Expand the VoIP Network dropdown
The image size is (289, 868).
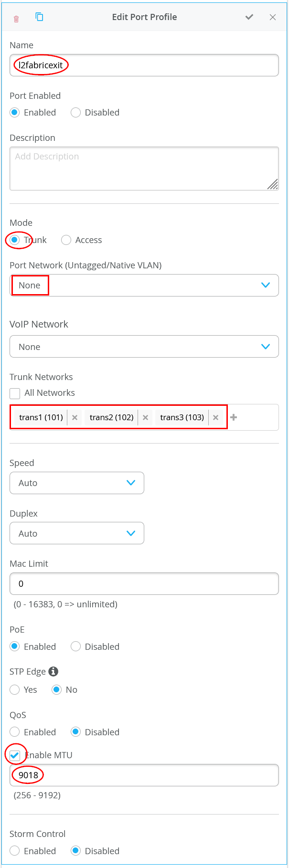tap(144, 347)
